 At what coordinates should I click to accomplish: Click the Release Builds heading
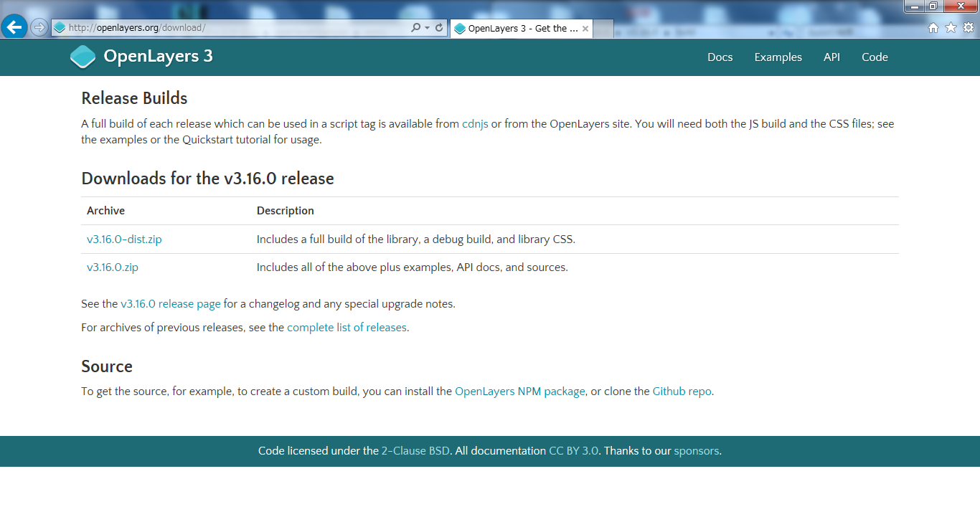tap(134, 98)
